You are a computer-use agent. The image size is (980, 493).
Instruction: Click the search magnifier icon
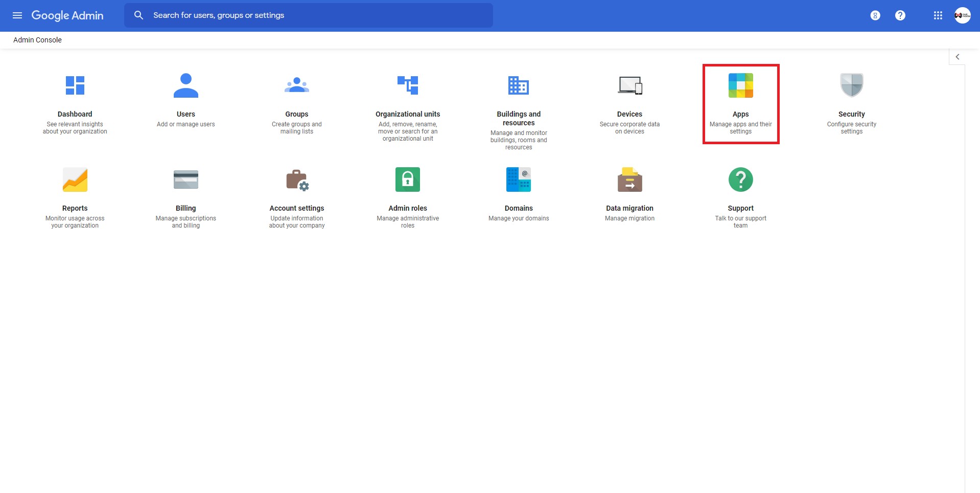[138, 15]
